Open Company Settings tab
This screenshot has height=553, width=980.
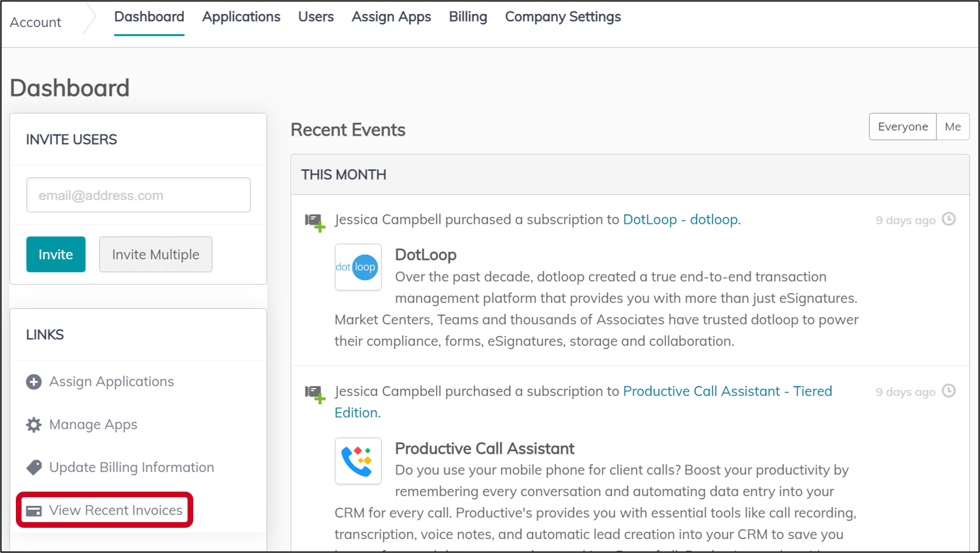coord(563,17)
